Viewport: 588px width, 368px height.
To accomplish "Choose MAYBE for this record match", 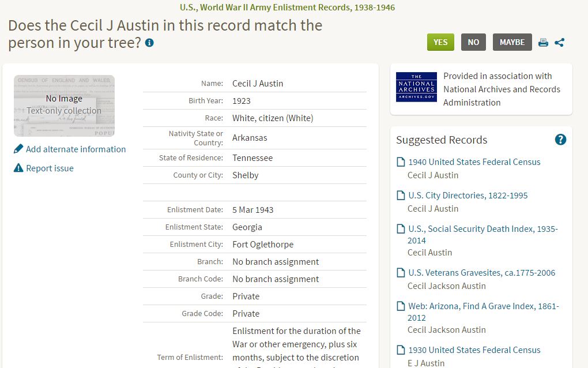I will click(x=512, y=42).
